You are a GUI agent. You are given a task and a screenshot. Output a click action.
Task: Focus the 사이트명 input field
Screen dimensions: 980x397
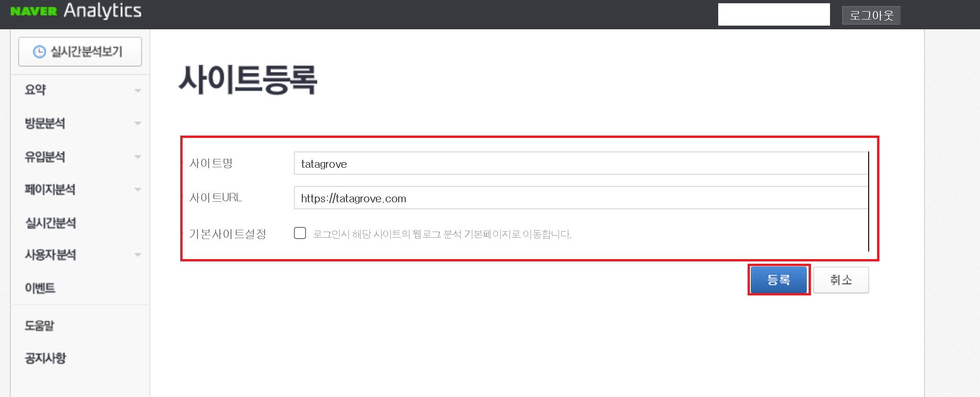(x=581, y=164)
